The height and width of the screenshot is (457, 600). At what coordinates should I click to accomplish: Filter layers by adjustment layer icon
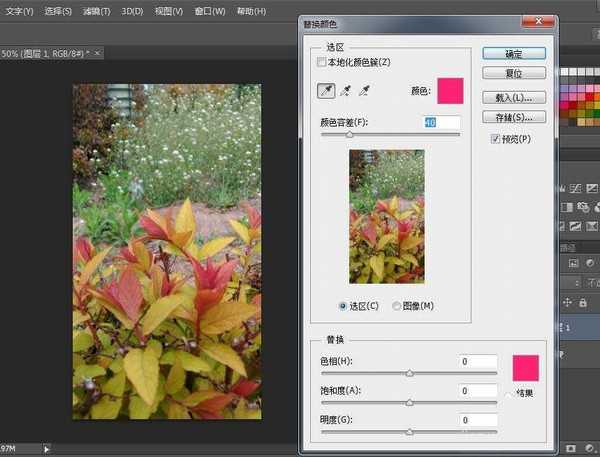590,263
